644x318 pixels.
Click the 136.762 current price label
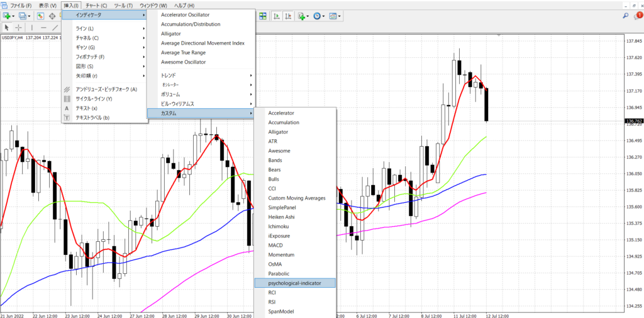pyautogui.click(x=633, y=121)
